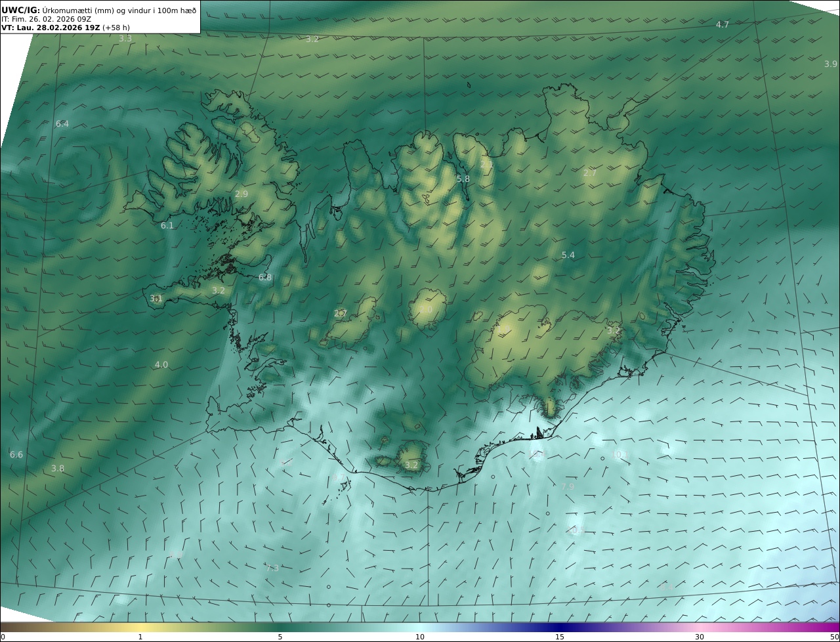This screenshot has width=840, height=642.
Task: Click the title text 'Úrkomumætti (mm) og vindur í 100m hæð'
Action: tap(119, 11)
